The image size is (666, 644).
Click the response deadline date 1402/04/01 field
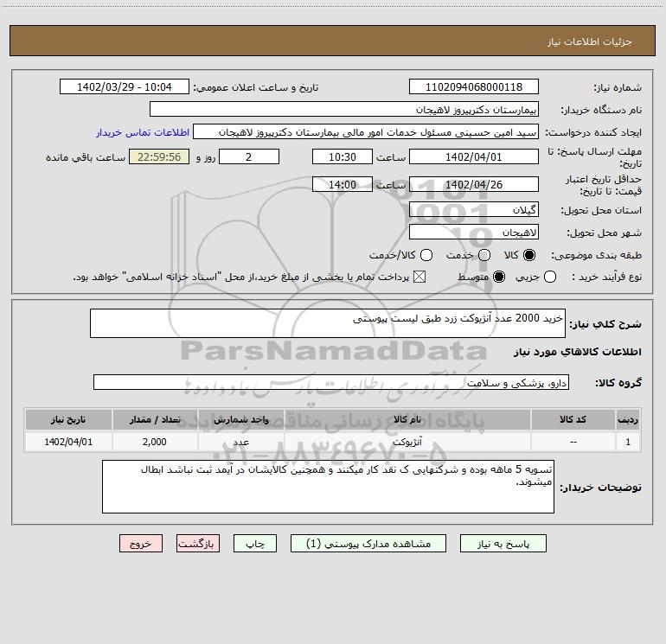[474, 157]
